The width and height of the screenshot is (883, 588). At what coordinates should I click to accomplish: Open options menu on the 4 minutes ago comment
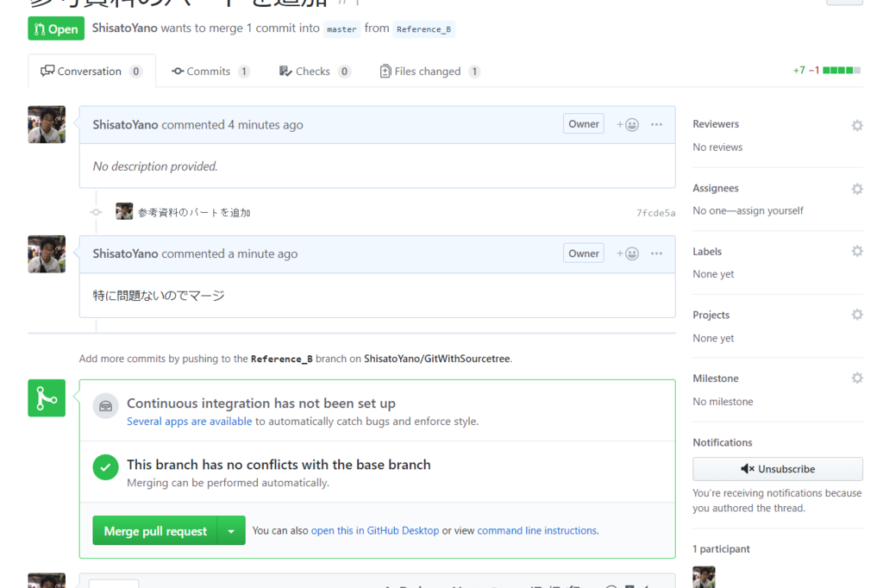[656, 124]
